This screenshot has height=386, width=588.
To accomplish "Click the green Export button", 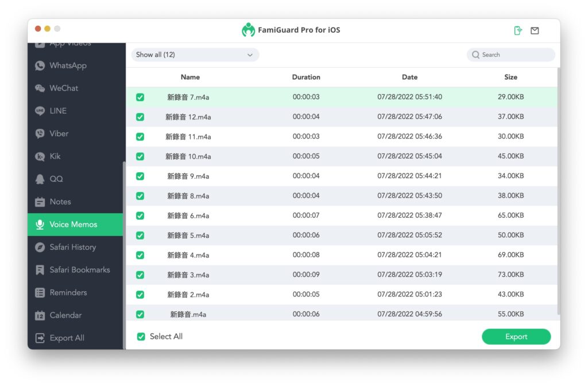I will pos(516,337).
